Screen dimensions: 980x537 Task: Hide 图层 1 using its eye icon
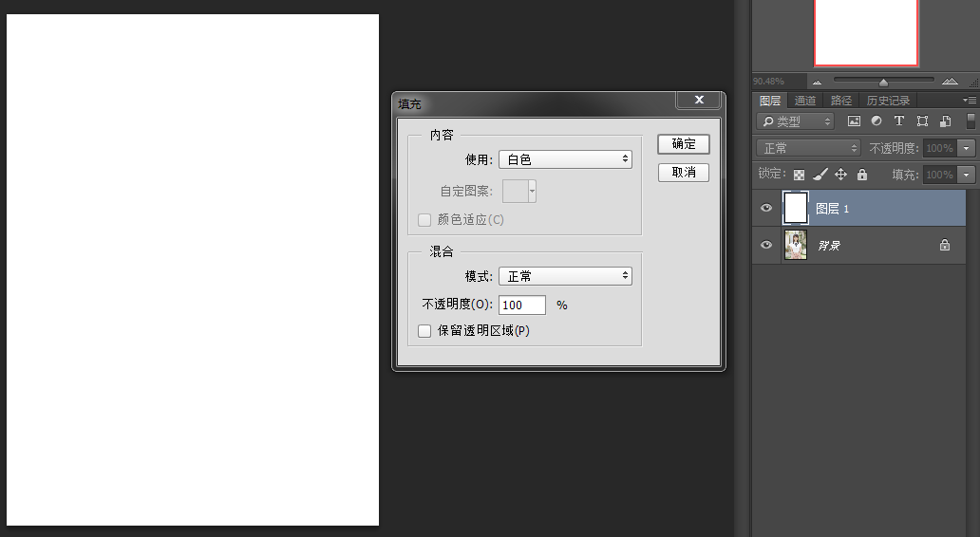click(766, 208)
